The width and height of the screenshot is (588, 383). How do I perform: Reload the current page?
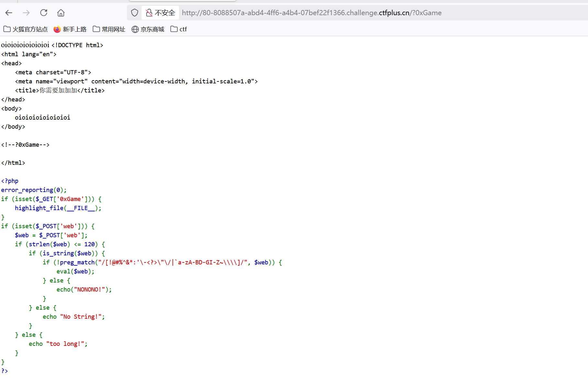44,13
